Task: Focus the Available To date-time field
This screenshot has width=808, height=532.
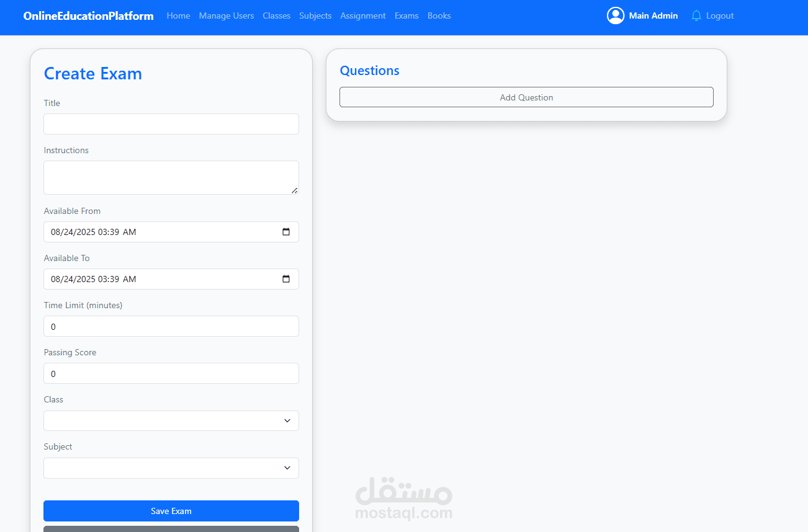Action: click(171, 279)
